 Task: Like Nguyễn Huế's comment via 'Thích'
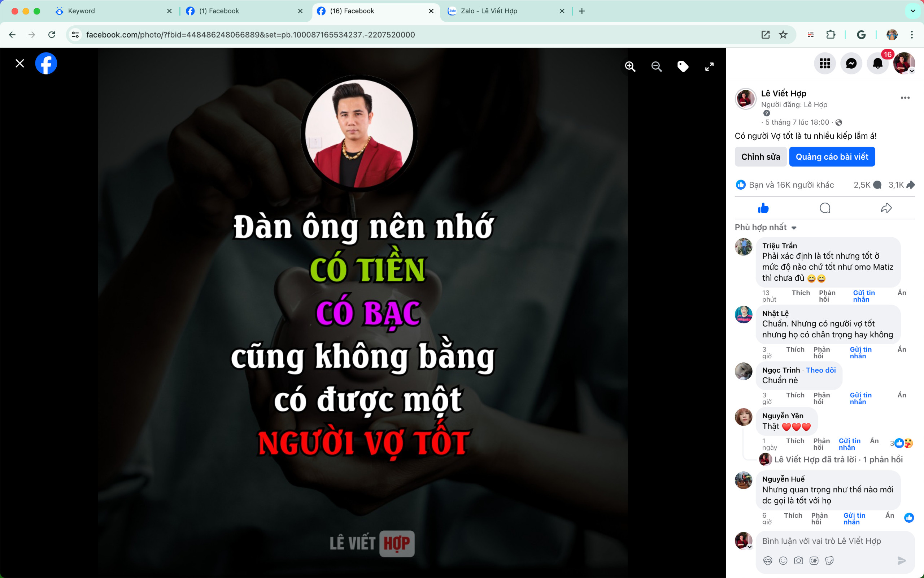coord(793,515)
